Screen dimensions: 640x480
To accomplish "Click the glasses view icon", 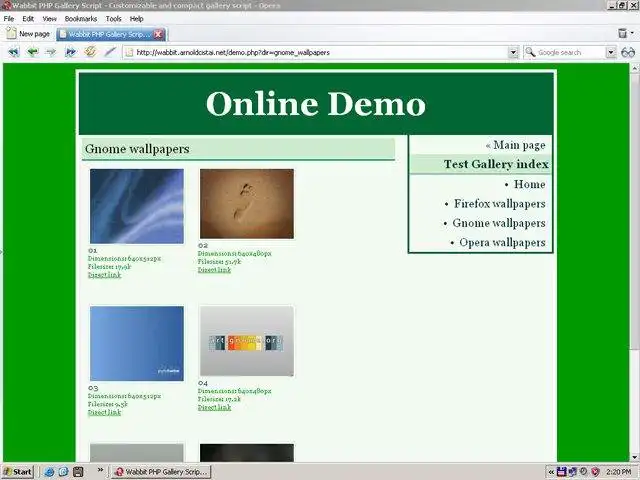I will tap(628, 52).
